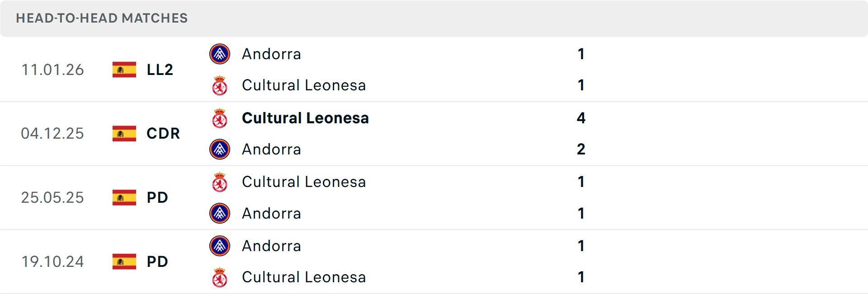
Task: Select the date 11.01.26
Action: click(52, 70)
